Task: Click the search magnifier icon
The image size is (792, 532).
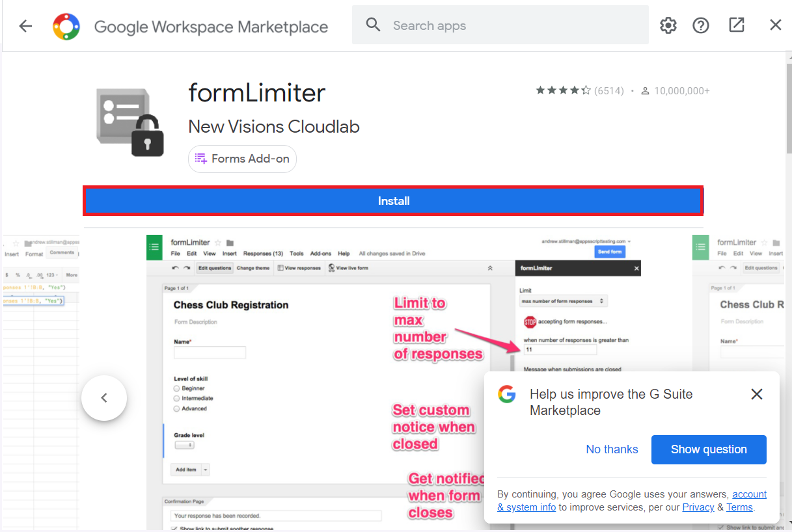Action: click(373, 25)
